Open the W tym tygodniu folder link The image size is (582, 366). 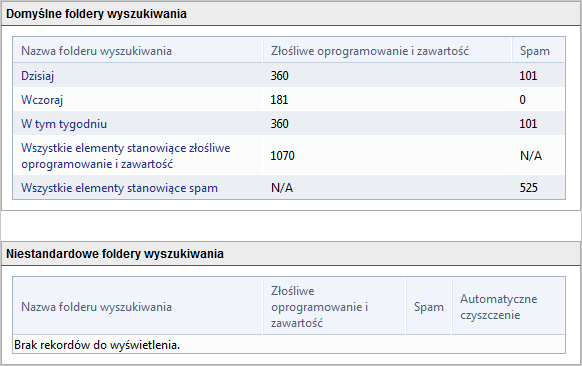point(64,124)
